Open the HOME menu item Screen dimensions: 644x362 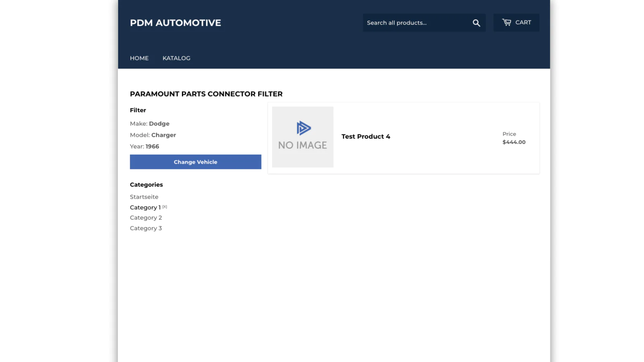pyautogui.click(x=139, y=58)
